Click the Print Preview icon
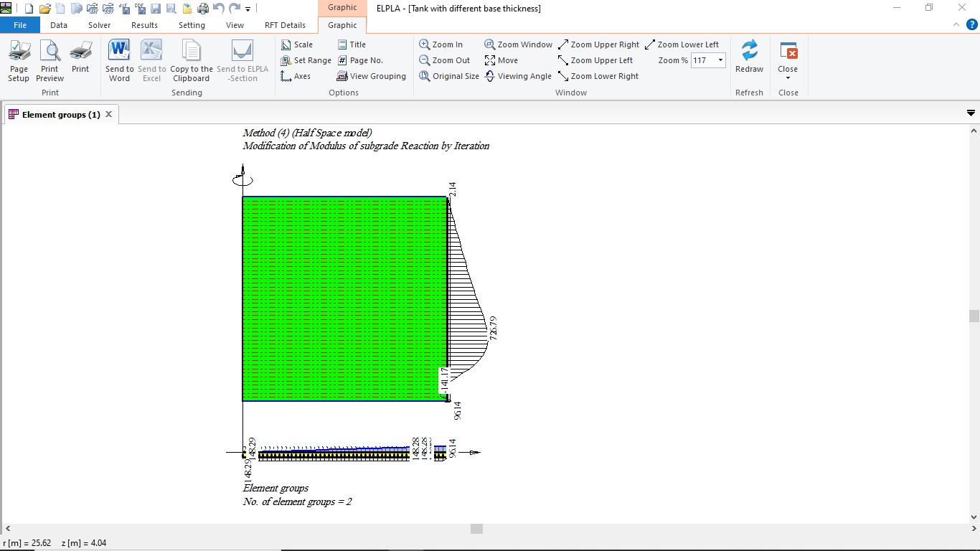The image size is (980, 551). 50,60
